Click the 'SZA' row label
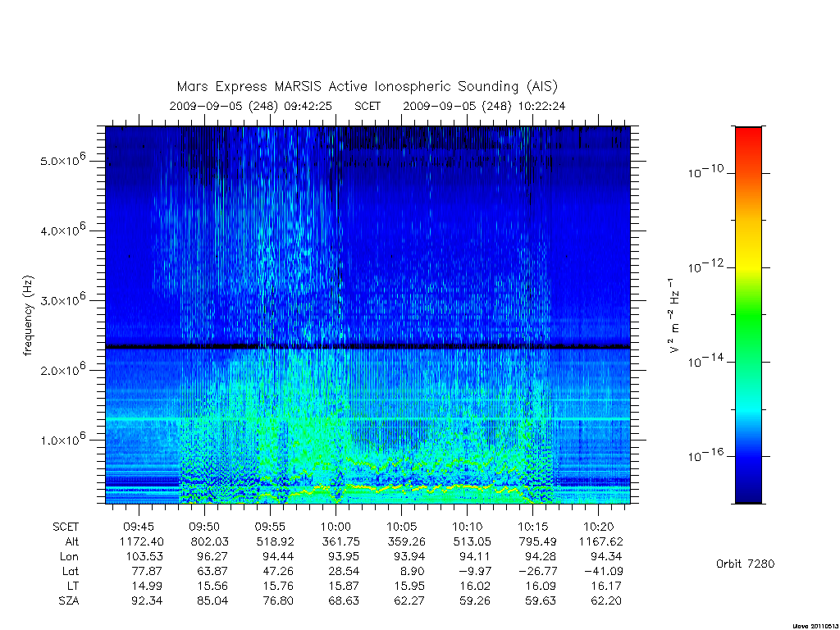Viewport: 840px width, 630px height. point(69,601)
